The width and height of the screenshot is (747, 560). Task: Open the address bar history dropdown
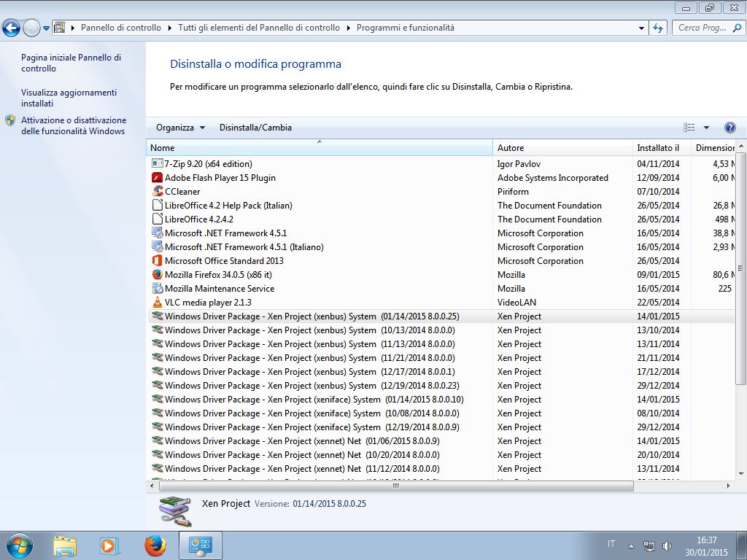(641, 28)
